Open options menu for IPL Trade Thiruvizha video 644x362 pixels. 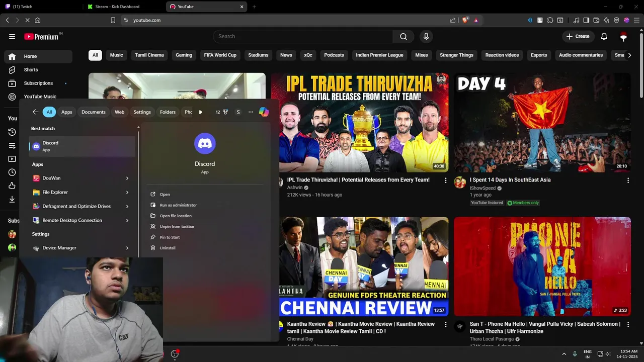pyautogui.click(x=445, y=180)
